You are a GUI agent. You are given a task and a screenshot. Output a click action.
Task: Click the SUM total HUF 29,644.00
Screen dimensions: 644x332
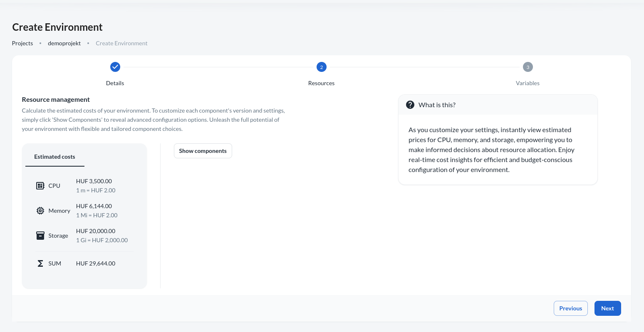(96, 263)
